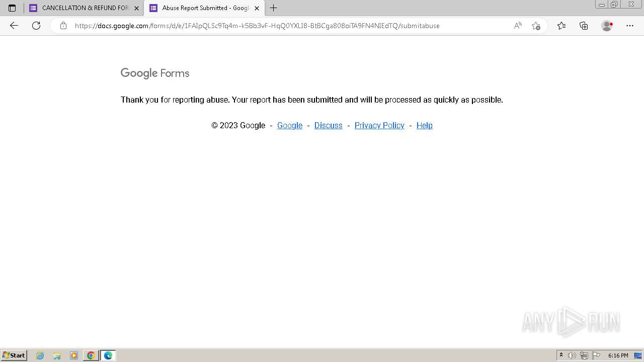Close the Abuse Report Submitted tab
Image resolution: width=644 pixels, height=362 pixels.
[x=257, y=8]
